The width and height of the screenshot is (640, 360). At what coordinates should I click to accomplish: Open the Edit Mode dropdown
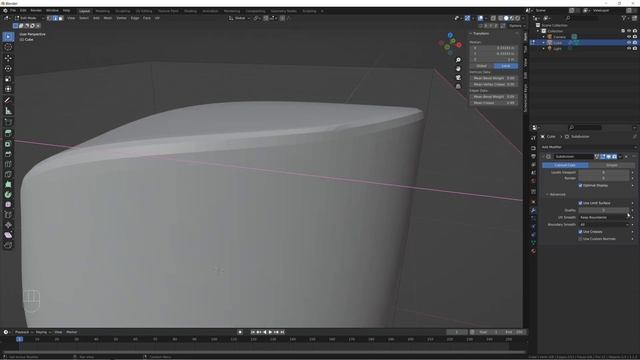point(29,18)
